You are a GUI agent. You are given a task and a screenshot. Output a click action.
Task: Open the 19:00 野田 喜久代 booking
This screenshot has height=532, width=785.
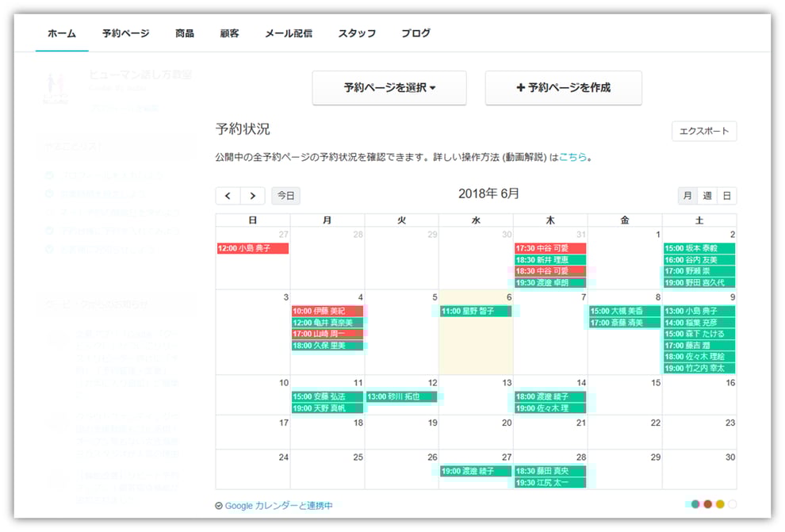click(699, 282)
